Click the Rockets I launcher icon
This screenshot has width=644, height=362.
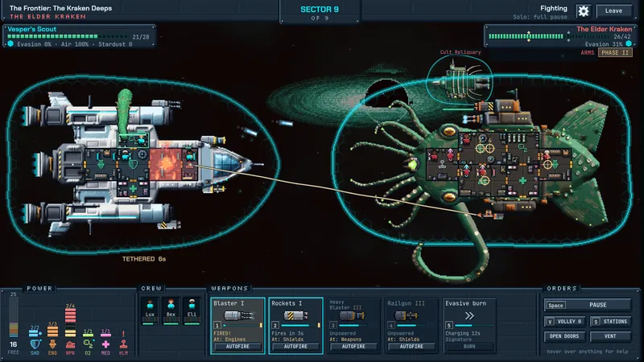tap(296, 315)
